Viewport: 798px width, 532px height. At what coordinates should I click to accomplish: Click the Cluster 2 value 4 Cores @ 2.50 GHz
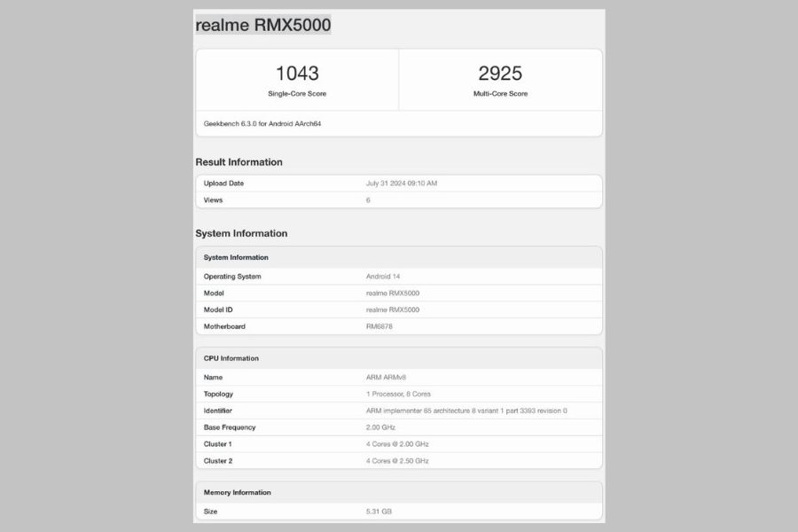pos(397,461)
